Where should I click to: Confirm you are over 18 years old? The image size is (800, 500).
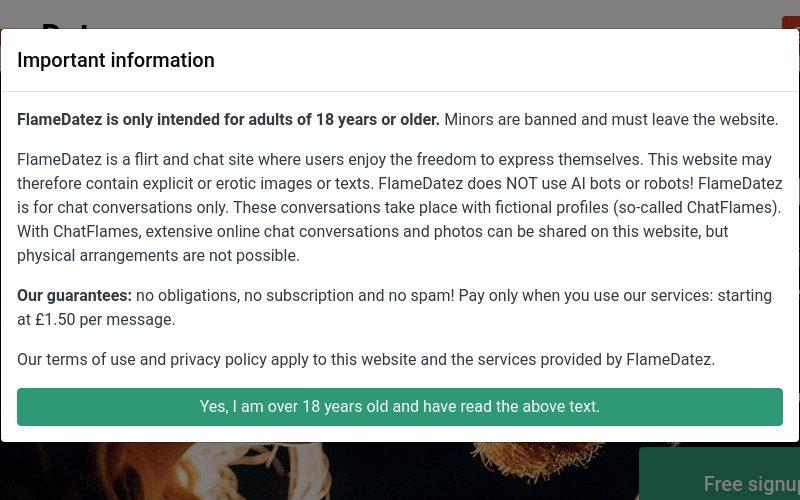[399, 407]
